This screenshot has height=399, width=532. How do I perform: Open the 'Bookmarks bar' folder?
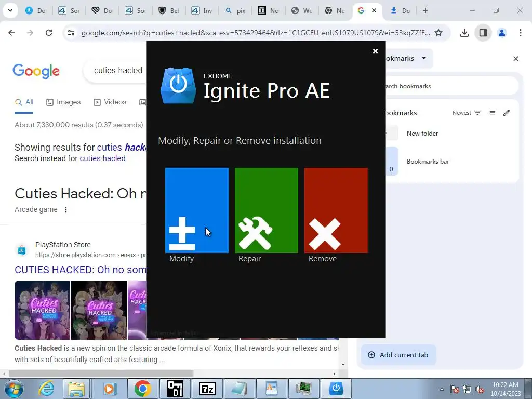(x=452, y=162)
